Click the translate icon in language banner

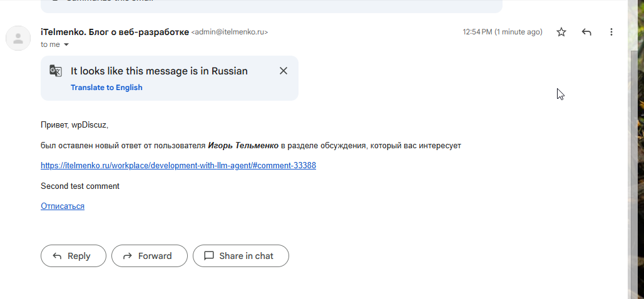click(x=56, y=71)
